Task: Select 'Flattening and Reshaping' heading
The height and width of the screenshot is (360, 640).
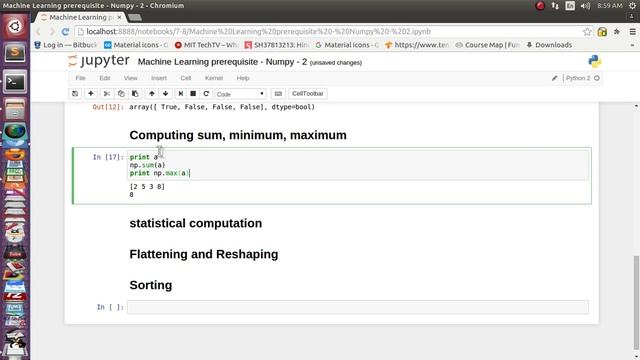Action: (204, 254)
